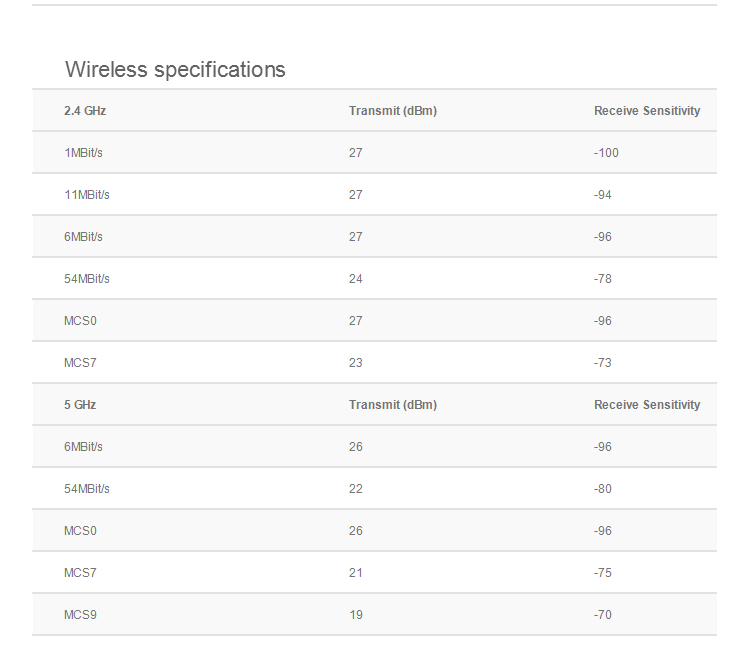Select the 11MBit/s row label

(87, 195)
